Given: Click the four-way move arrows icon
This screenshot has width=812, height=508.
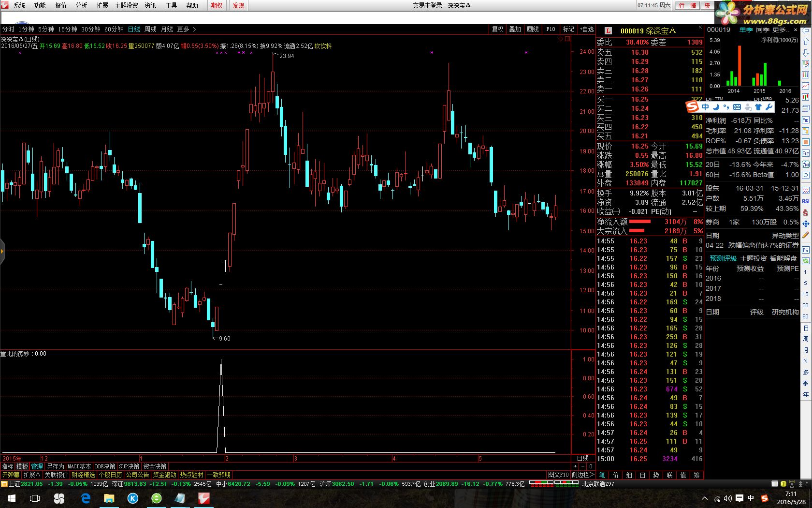Looking at the screenshot, I should click(x=805, y=224).
